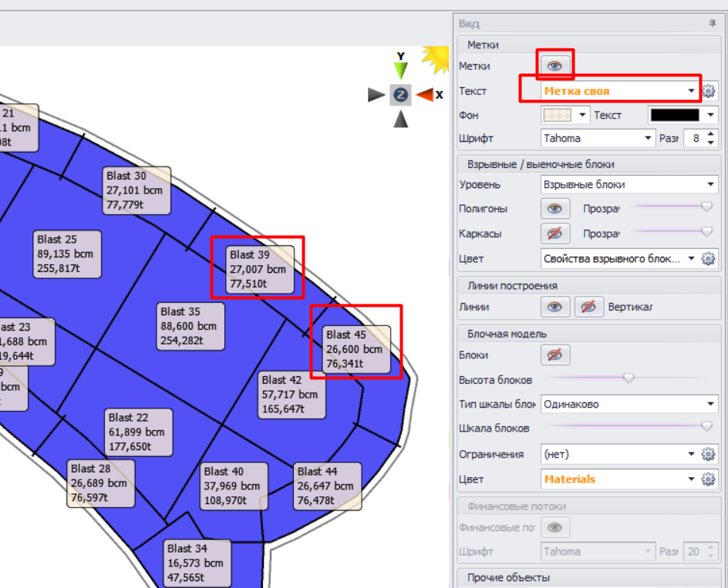Click the gear icon next to Ограничения
The height and width of the screenshot is (588, 728).
click(x=709, y=455)
